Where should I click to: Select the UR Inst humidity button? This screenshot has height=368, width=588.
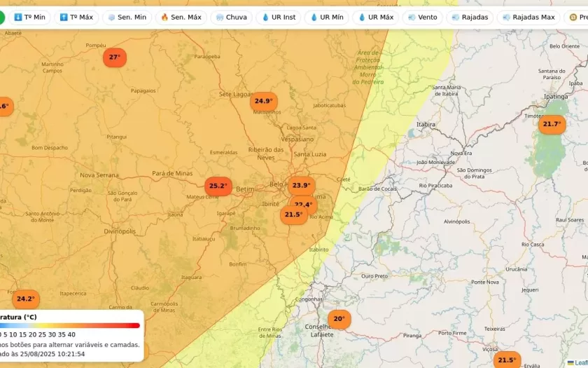[279, 18]
